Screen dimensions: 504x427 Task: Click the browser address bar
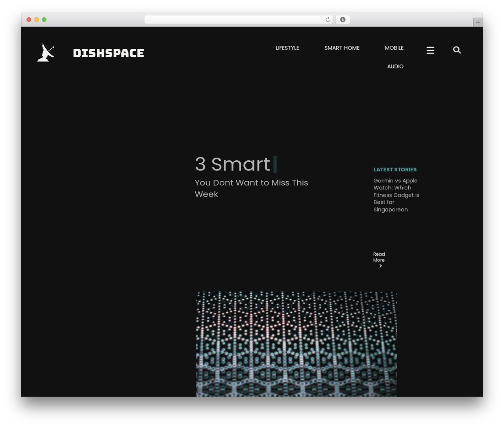pyautogui.click(x=239, y=20)
